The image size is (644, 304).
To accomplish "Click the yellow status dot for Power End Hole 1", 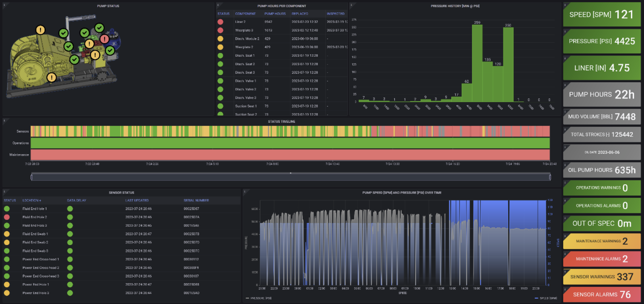I will (7, 284).
